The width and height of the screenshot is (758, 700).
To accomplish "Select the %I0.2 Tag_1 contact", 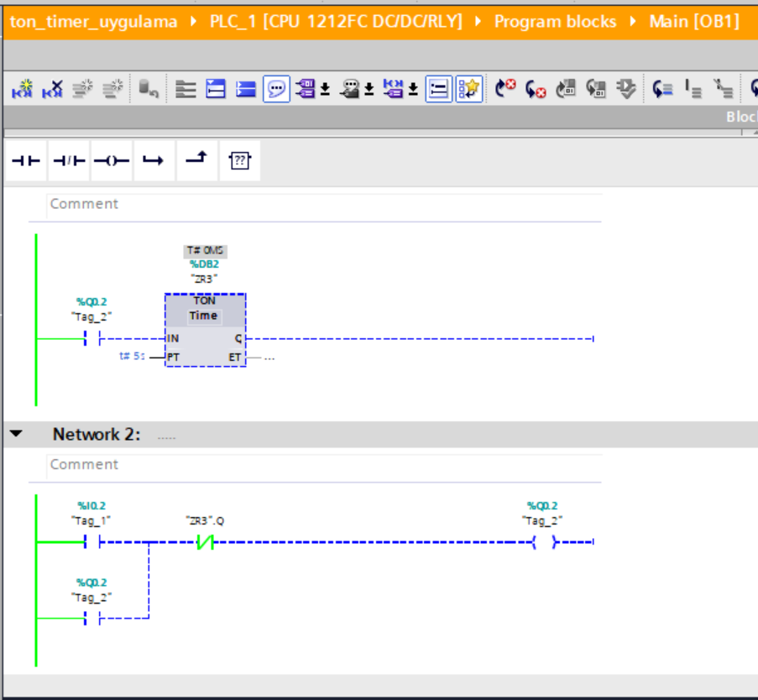I will (x=92, y=542).
